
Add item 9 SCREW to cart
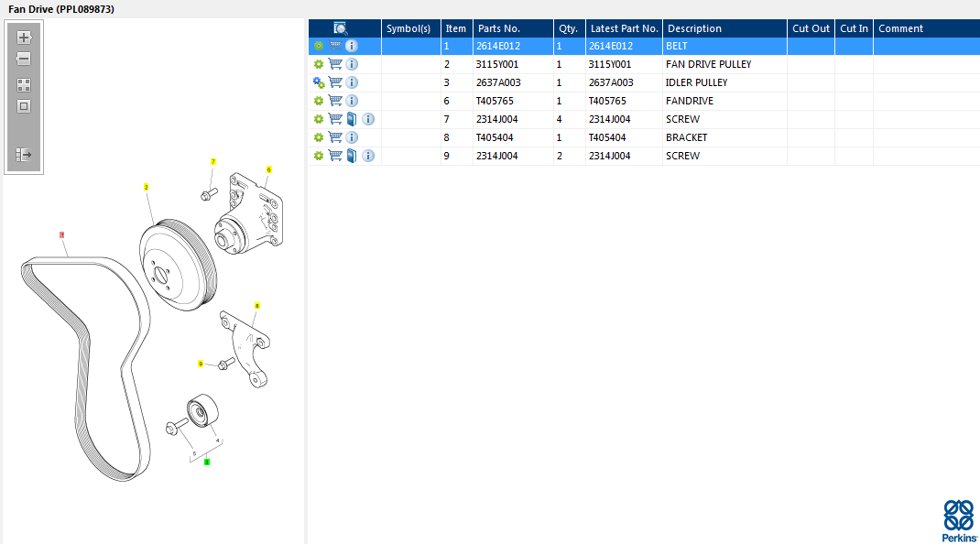(x=335, y=156)
